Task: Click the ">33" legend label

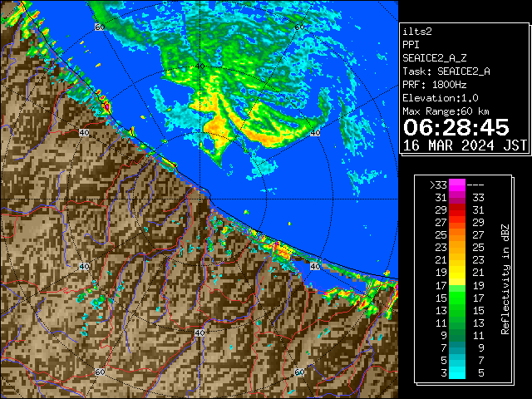Action: click(438, 185)
